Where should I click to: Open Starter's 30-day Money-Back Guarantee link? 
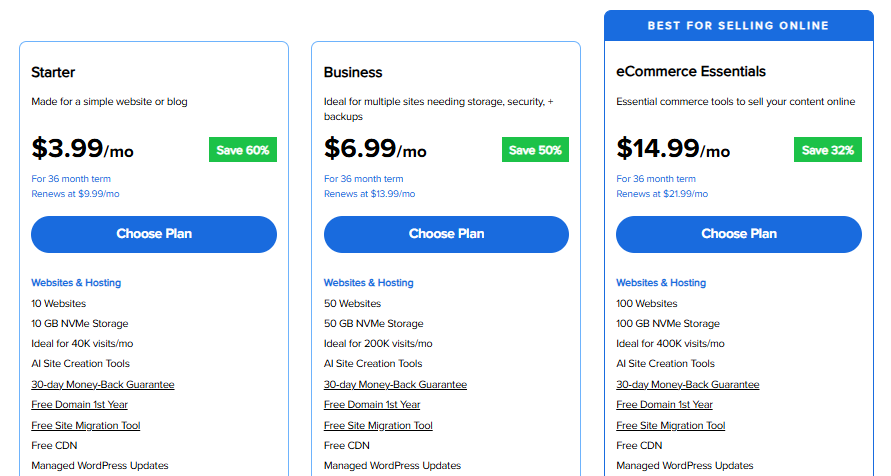(x=103, y=385)
